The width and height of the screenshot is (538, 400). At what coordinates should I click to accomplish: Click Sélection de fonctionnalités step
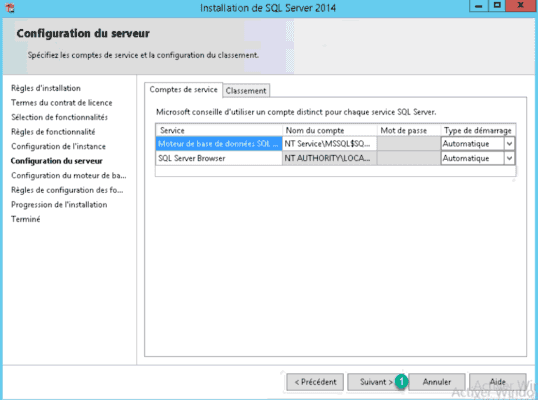[x=59, y=117]
